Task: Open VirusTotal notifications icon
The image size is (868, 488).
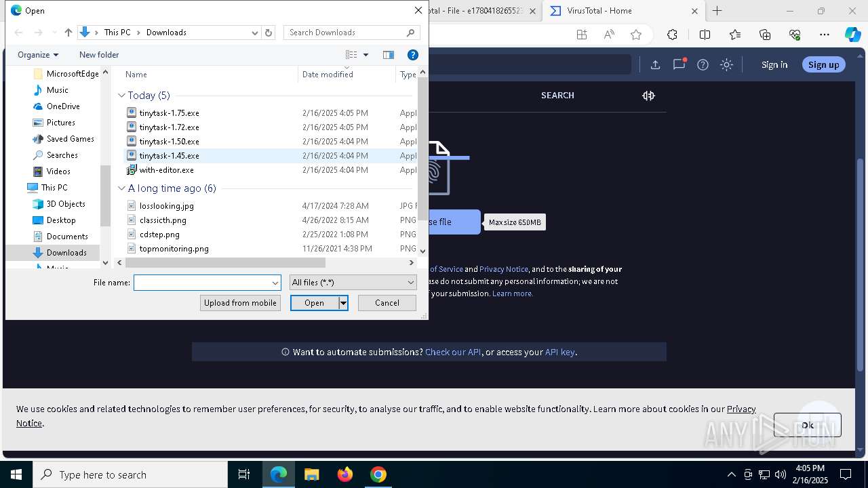Action: [x=679, y=65]
